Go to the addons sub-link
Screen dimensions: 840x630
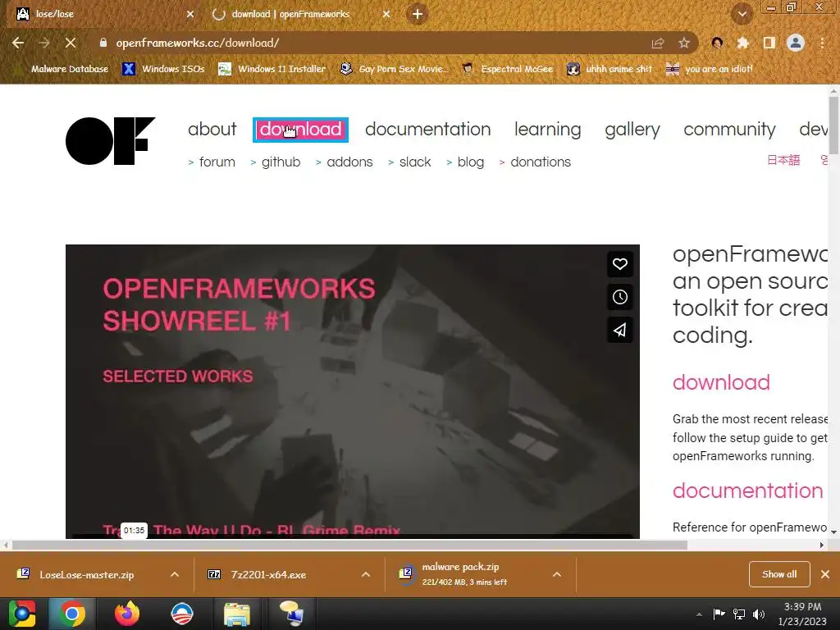click(x=349, y=162)
